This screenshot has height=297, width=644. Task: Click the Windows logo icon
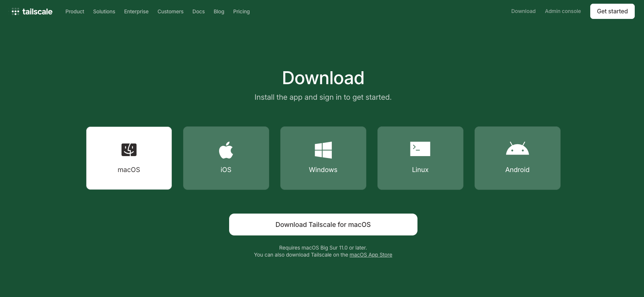click(x=323, y=150)
